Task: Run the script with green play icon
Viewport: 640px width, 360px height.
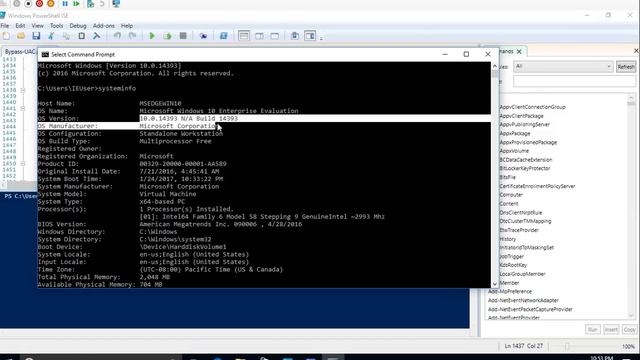Action: (152, 36)
